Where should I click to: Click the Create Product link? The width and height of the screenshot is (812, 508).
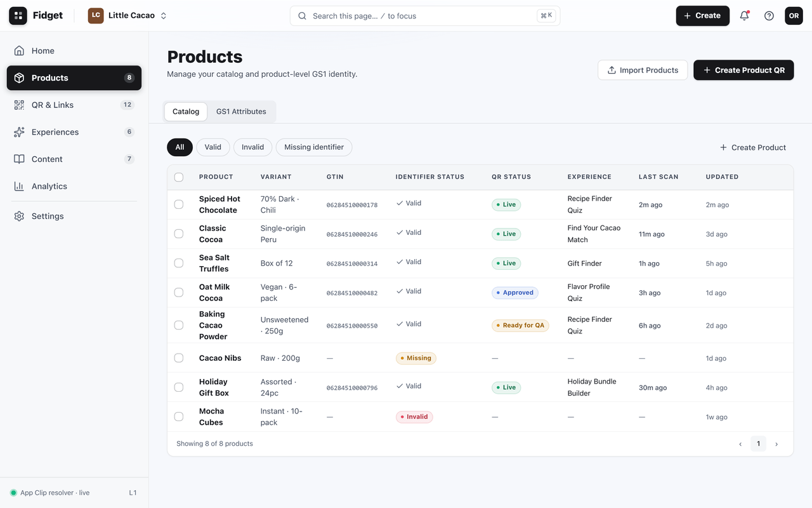752,147
